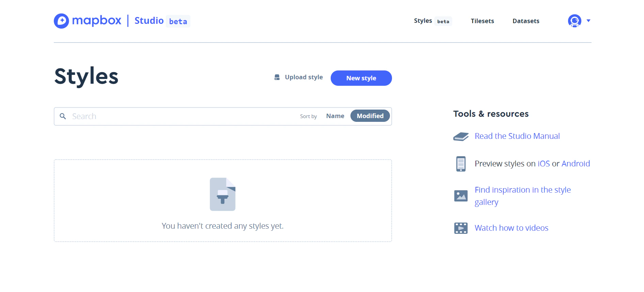This screenshot has height=292, width=644.
Task: Go to the Datasets section
Action: [x=526, y=21]
